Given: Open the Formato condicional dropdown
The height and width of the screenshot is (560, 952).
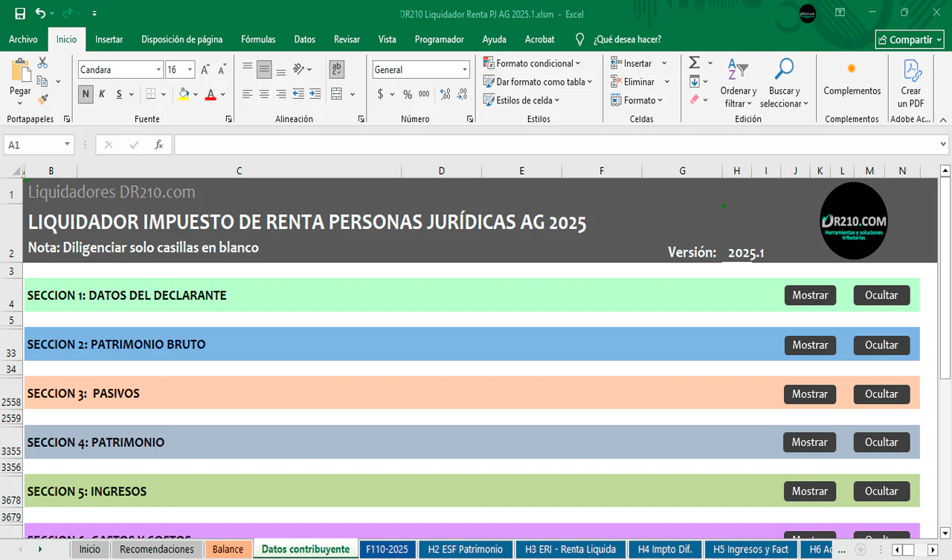Looking at the screenshot, I should [531, 63].
